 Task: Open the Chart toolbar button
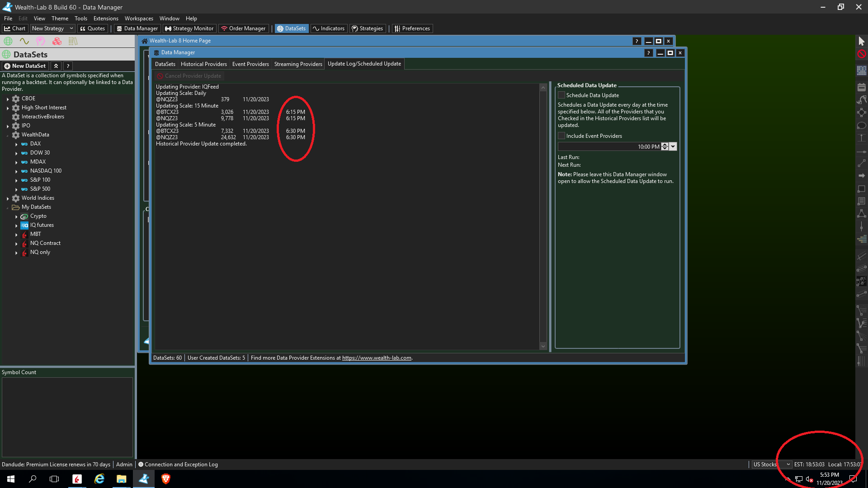click(x=15, y=28)
